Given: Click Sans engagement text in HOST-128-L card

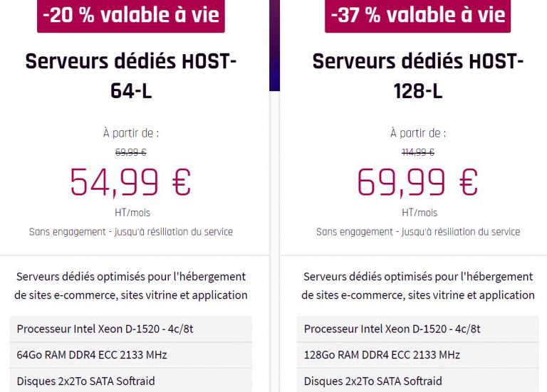Looking at the screenshot, I should point(418,232).
